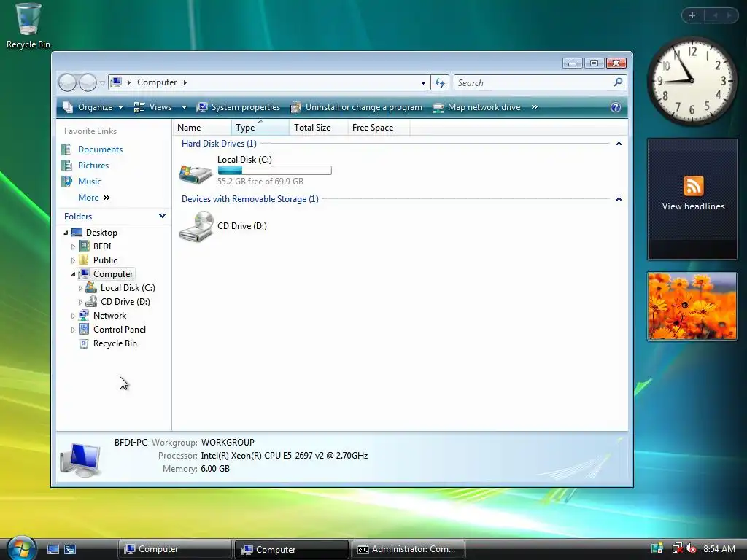Viewport: 747px width, 560px height.
Task: Click More favorite links
Action: (x=94, y=197)
